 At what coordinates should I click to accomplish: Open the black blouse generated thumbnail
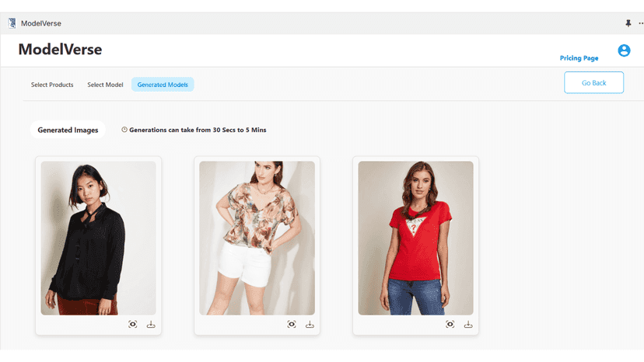point(98,238)
